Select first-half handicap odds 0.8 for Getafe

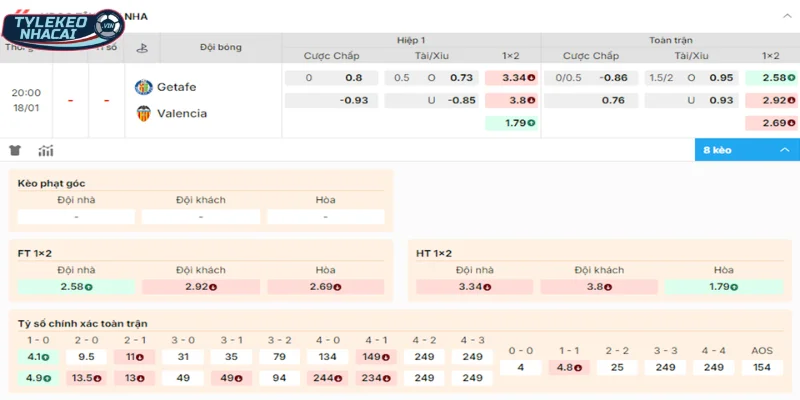pos(353,77)
